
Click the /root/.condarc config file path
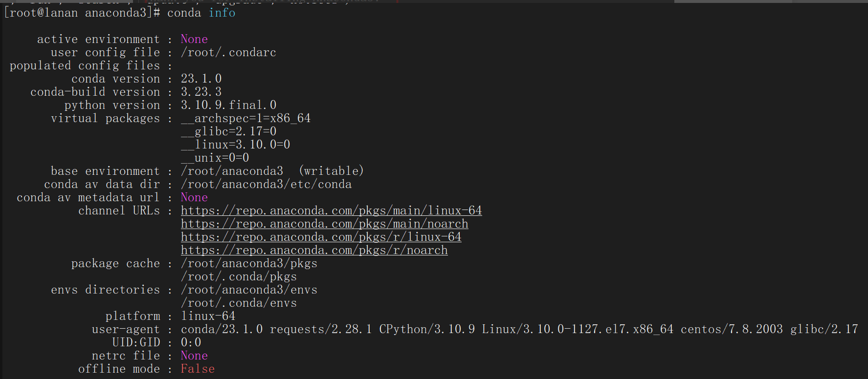(228, 52)
